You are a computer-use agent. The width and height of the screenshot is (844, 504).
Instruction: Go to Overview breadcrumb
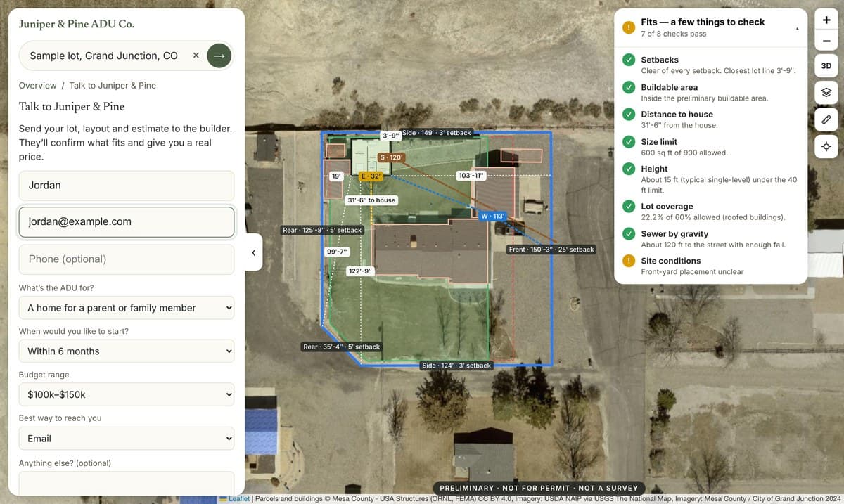click(38, 86)
